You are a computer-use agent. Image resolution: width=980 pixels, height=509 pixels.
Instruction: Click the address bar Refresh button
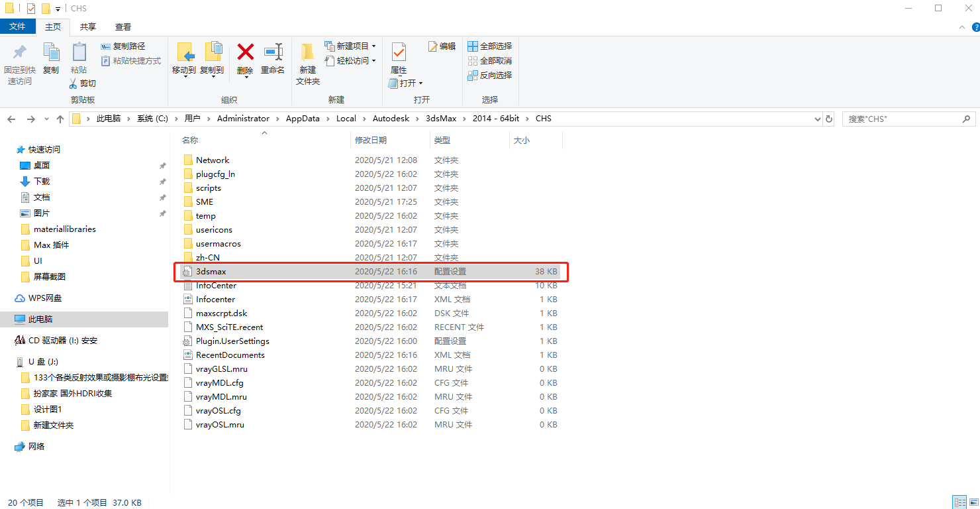[x=829, y=119]
